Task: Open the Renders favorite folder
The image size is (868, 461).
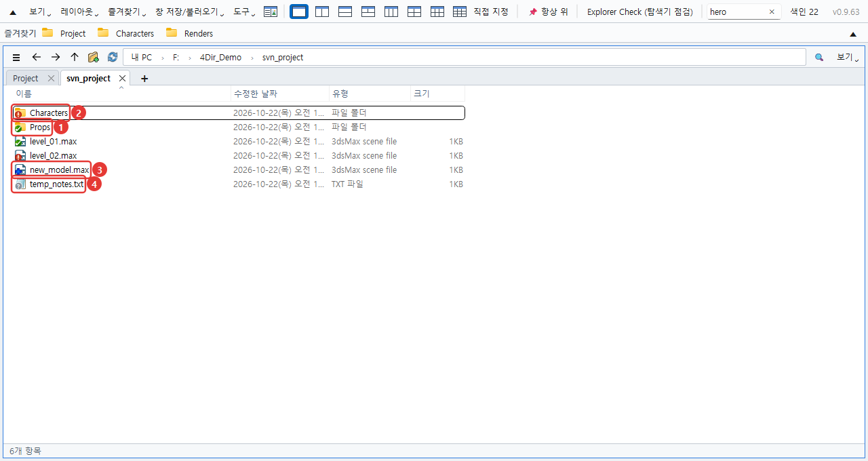Action: [189, 33]
